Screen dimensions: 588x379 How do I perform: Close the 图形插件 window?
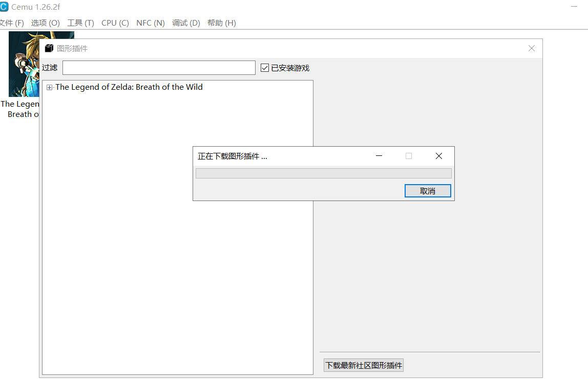(x=531, y=48)
